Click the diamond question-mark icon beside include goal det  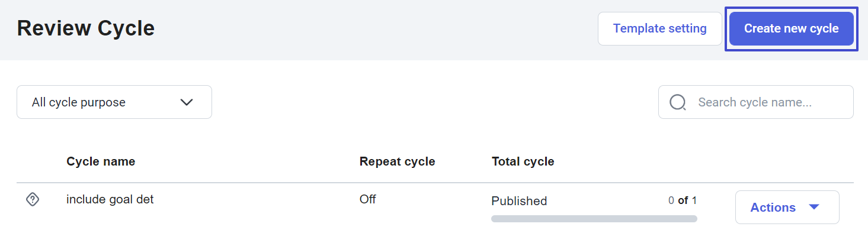tap(33, 200)
